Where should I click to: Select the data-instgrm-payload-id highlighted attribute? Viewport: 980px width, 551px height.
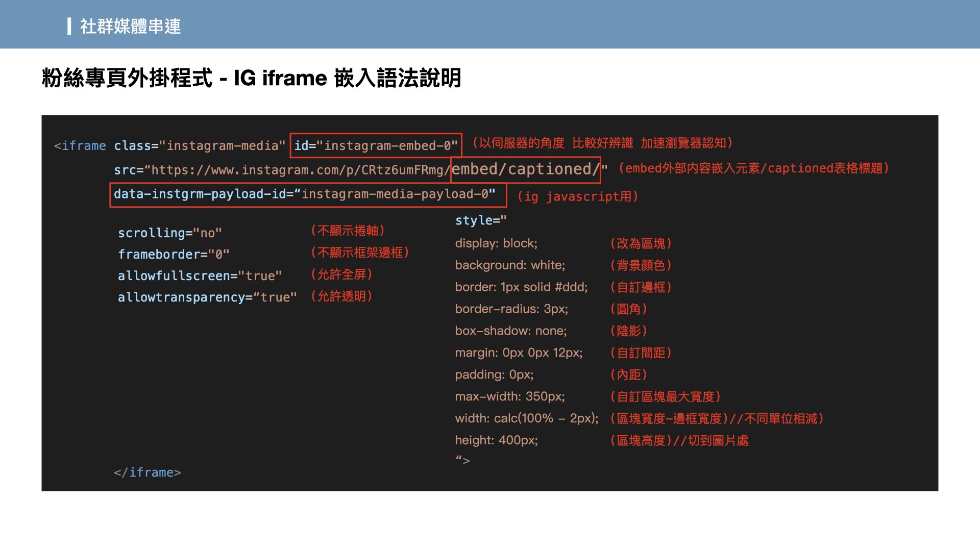pos(308,194)
